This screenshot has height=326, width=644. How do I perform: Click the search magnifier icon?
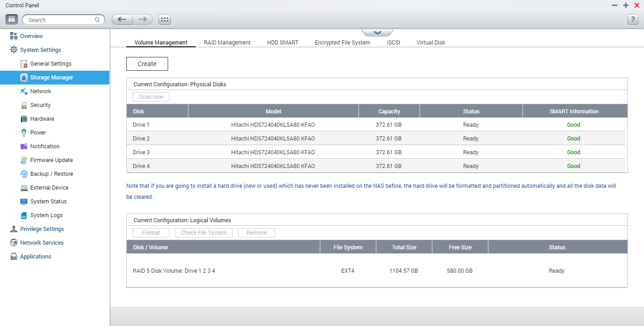[97, 20]
